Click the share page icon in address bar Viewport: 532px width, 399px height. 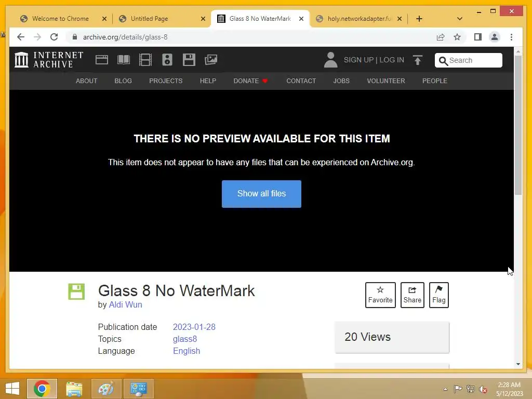441,37
